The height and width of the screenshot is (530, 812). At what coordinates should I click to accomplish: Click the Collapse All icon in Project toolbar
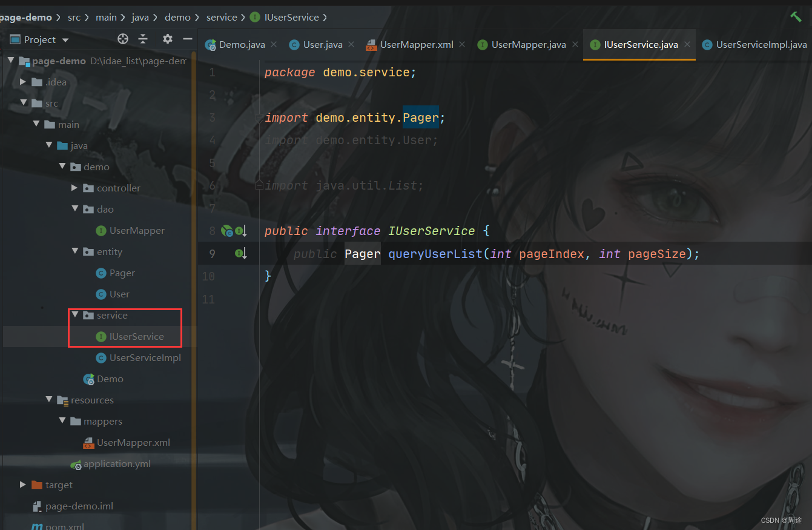144,39
